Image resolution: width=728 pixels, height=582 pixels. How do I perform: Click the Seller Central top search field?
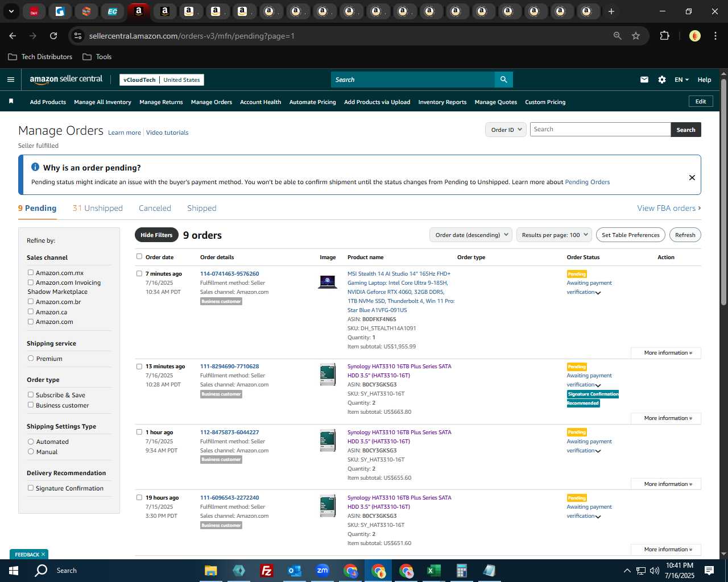click(412, 80)
